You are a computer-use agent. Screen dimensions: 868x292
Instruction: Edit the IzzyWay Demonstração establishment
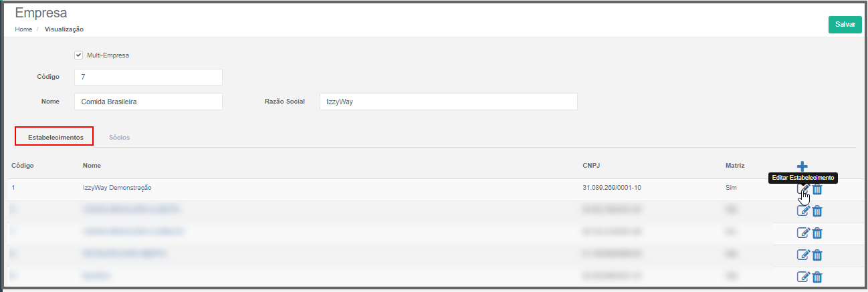pyautogui.click(x=803, y=189)
